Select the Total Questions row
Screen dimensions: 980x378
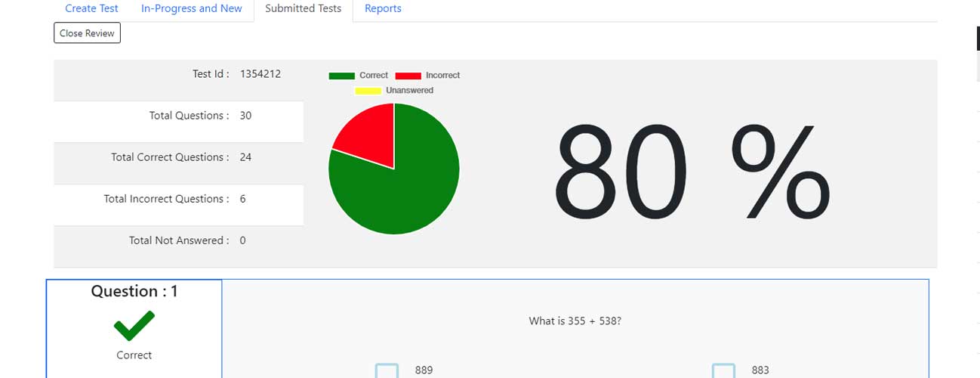click(178, 116)
